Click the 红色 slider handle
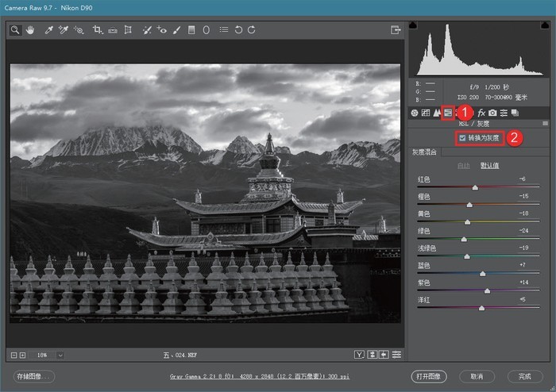The width and height of the screenshot is (556, 392). click(x=475, y=187)
